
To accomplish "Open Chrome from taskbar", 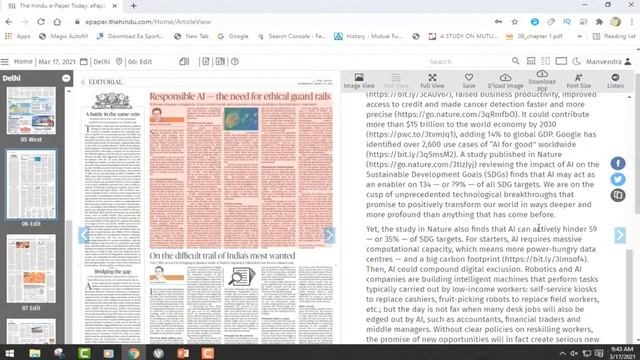I will [x=133, y=353].
